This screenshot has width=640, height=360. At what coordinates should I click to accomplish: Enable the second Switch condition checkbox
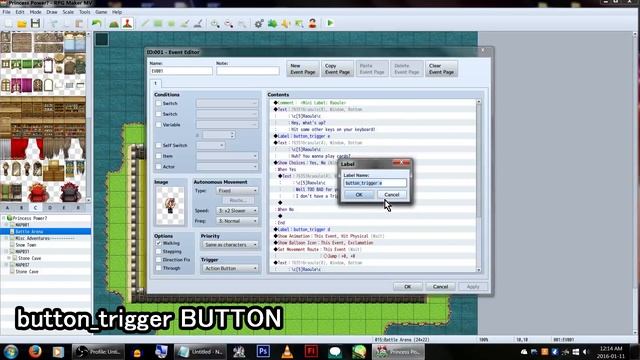click(158, 114)
